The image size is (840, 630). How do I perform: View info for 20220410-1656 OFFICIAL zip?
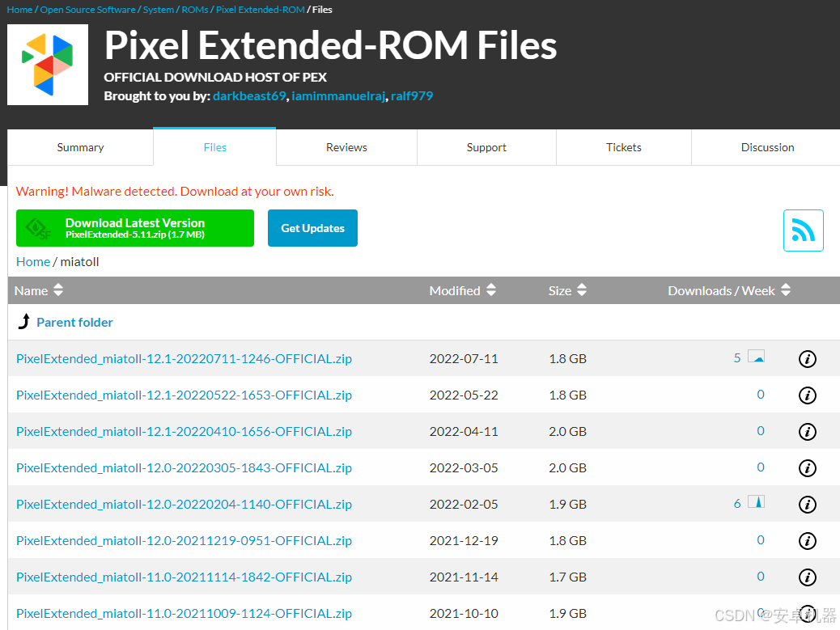pos(808,431)
